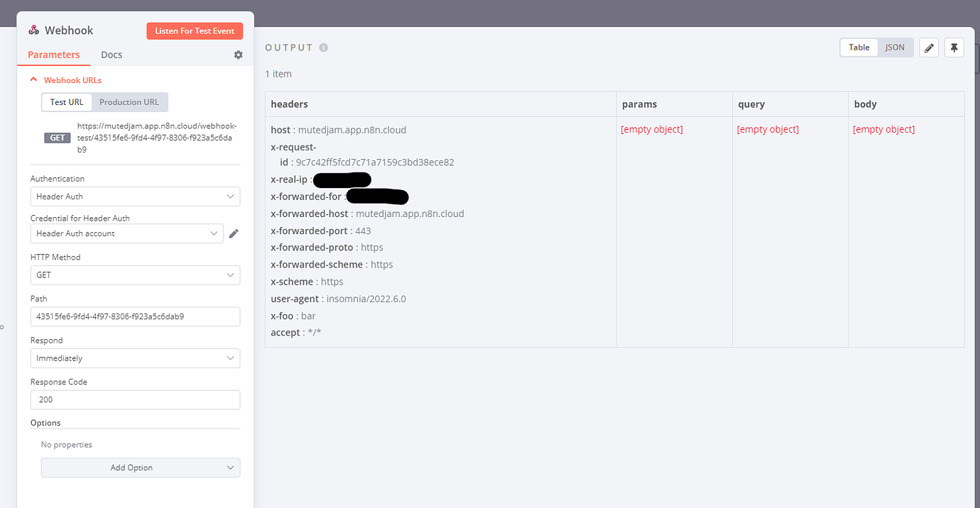
Task: Expand the Add Option dropdown
Action: [140, 468]
